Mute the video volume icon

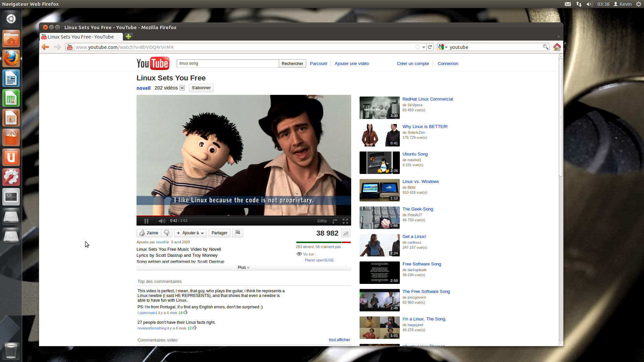[162, 221]
